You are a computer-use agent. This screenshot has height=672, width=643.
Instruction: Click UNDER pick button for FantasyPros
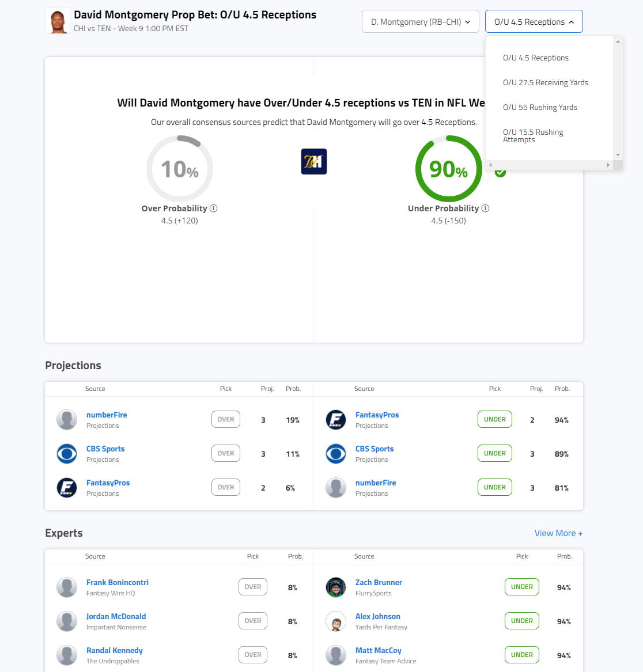click(495, 419)
